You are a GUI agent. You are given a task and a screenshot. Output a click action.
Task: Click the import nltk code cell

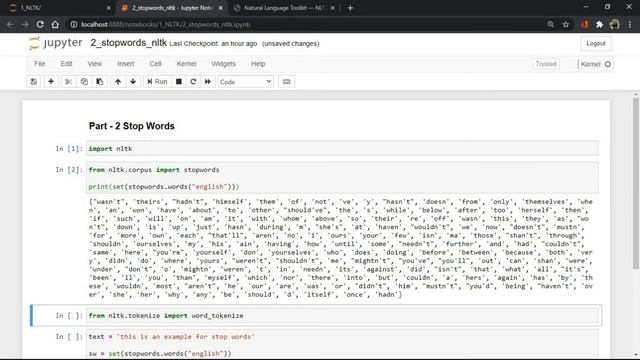(x=342, y=149)
